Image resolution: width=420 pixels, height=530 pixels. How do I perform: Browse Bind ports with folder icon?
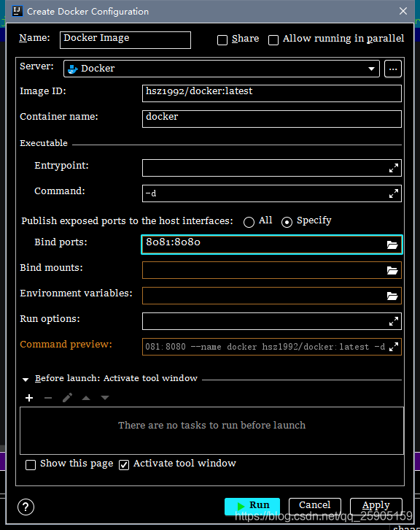pos(392,245)
